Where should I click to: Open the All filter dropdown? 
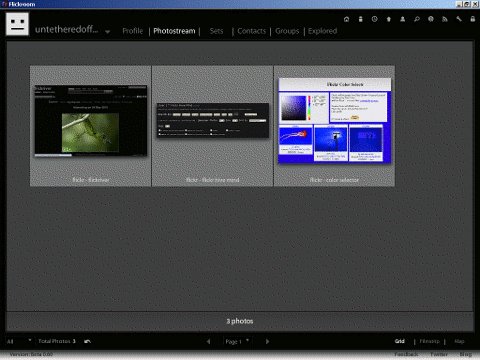click(19, 341)
